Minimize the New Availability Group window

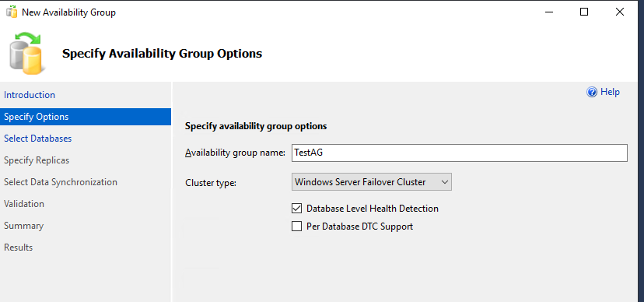click(x=548, y=12)
